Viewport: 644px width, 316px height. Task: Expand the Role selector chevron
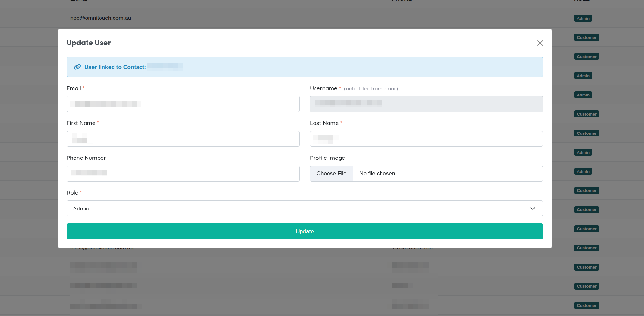(533, 208)
